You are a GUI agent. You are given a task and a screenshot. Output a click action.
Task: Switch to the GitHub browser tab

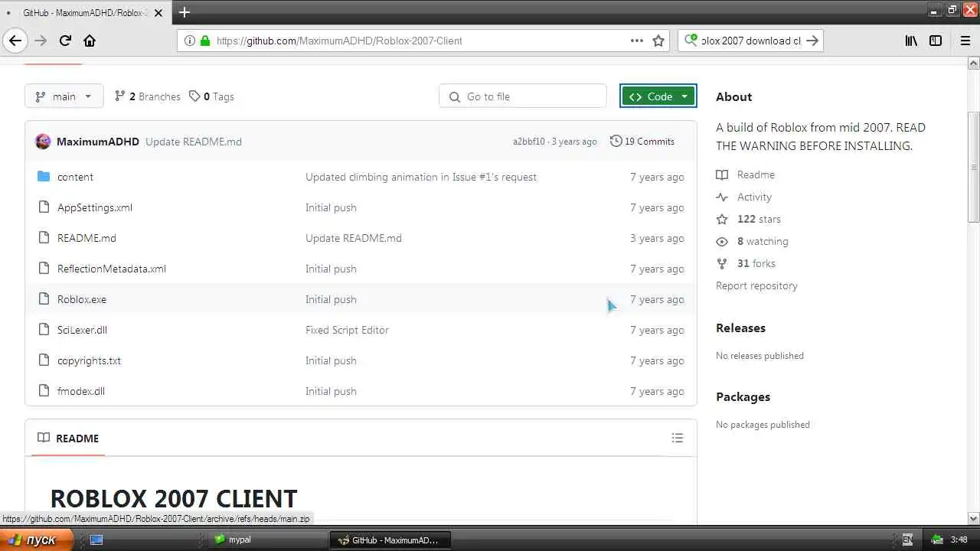[84, 13]
